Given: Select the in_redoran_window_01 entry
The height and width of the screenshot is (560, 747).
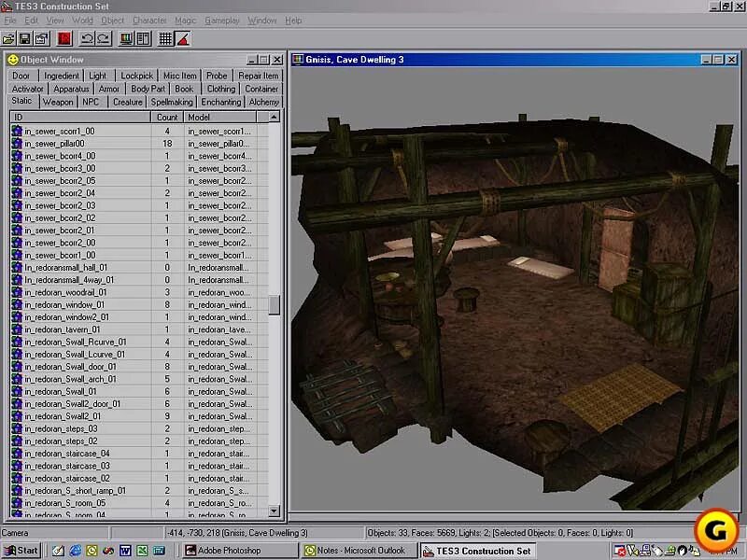Looking at the screenshot, I should click(139, 305).
